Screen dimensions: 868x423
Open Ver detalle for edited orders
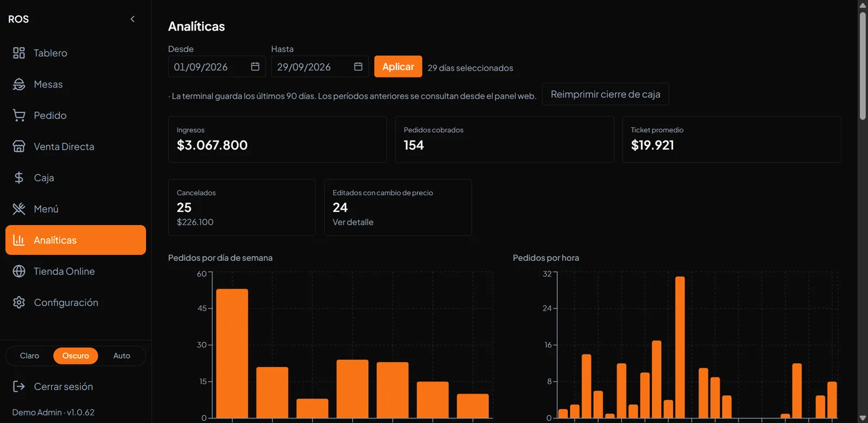pos(353,222)
